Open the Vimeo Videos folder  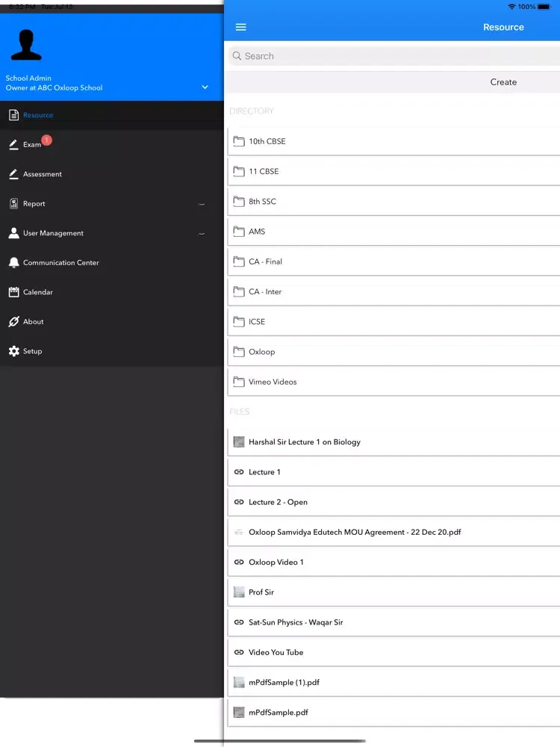tap(273, 382)
